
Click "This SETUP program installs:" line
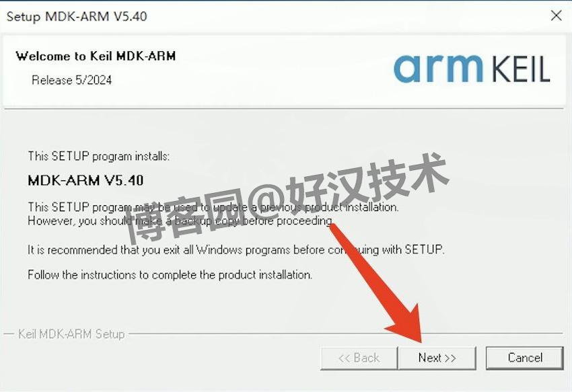tap(99, 157)
